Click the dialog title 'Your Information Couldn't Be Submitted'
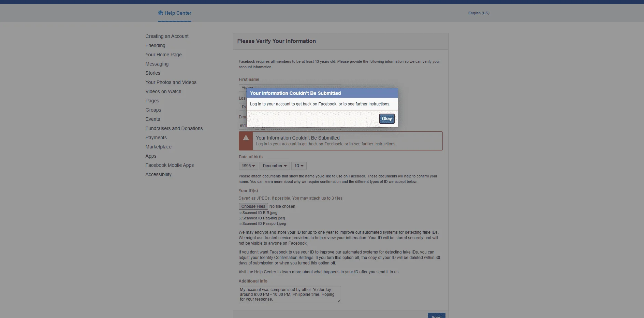 (295, 93)
